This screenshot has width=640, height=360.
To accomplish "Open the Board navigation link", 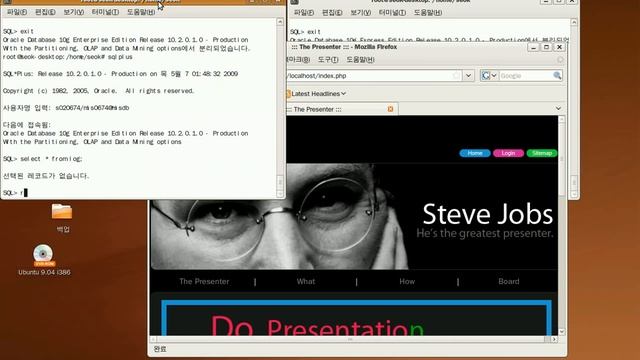I will point(509,281).
